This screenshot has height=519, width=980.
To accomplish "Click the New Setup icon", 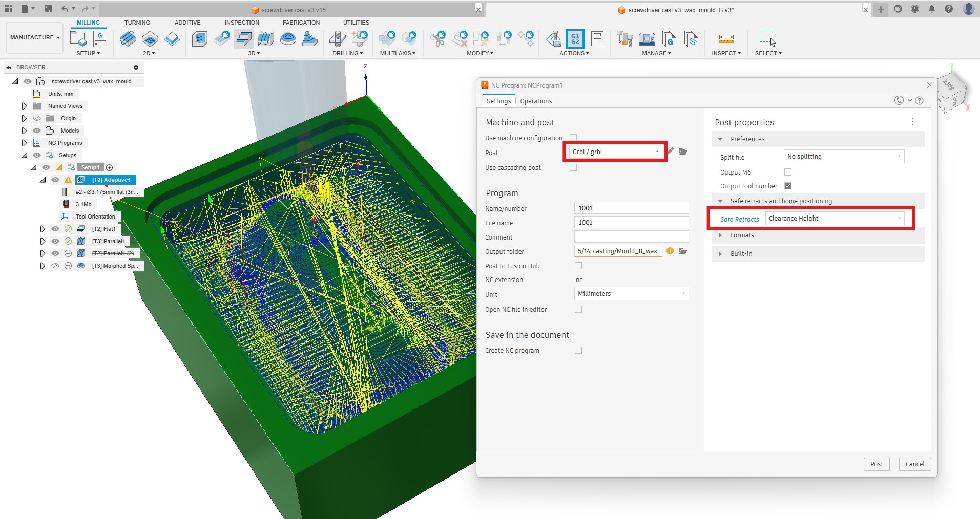I will click(x=78, y=39).
